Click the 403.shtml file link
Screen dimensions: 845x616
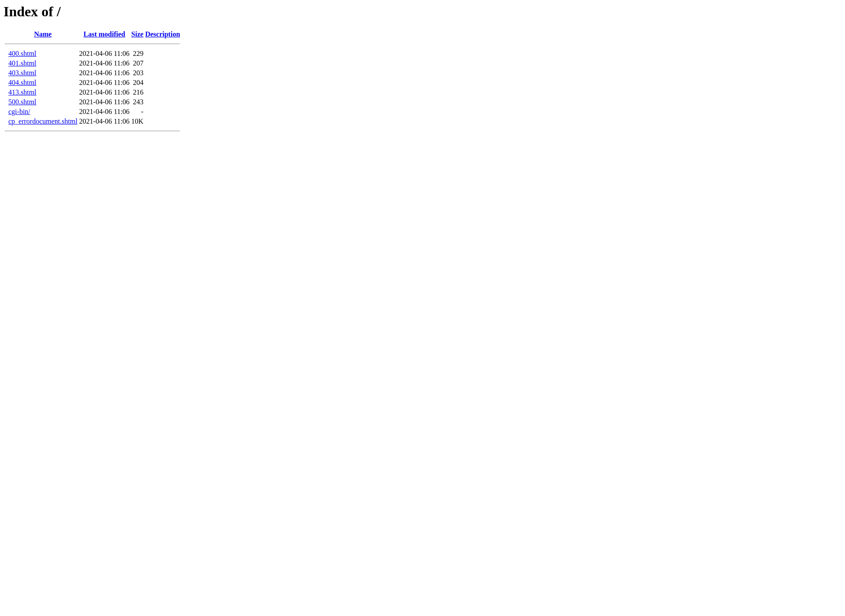[22, 73]
